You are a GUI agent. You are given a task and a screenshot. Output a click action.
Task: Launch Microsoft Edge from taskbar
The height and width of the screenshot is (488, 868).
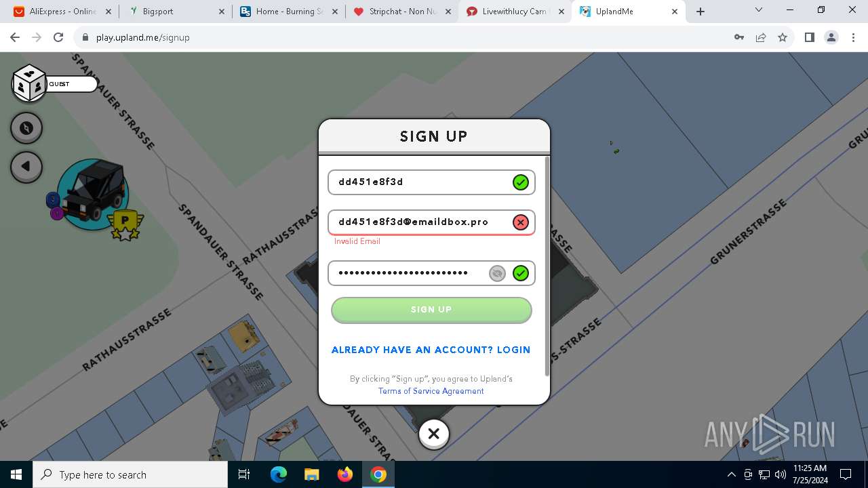(x=279, y=474)
